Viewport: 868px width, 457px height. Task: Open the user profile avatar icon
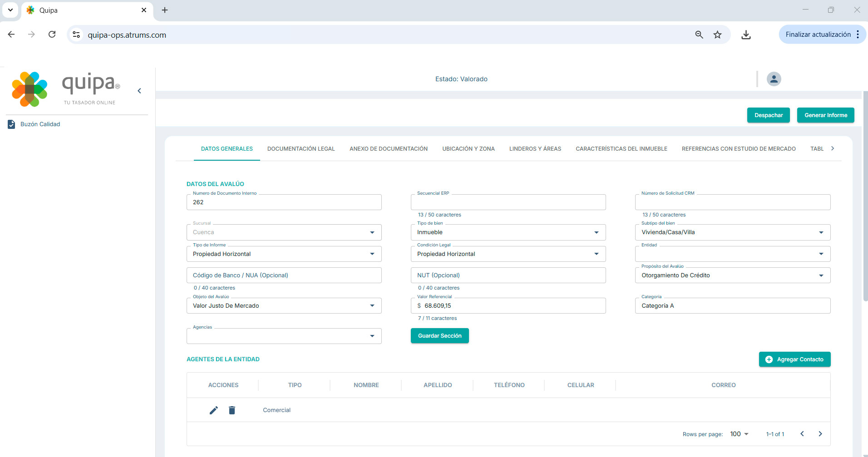[x=774, y=79]
